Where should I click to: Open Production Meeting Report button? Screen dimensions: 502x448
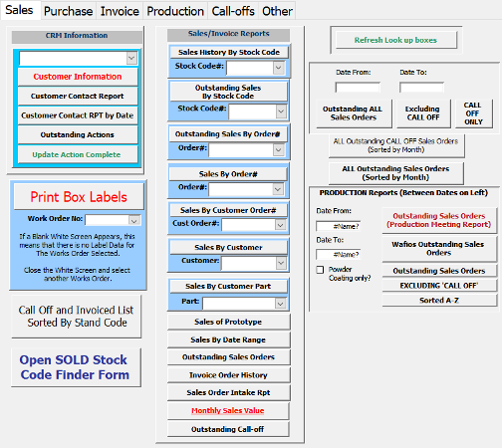(439, 220)
